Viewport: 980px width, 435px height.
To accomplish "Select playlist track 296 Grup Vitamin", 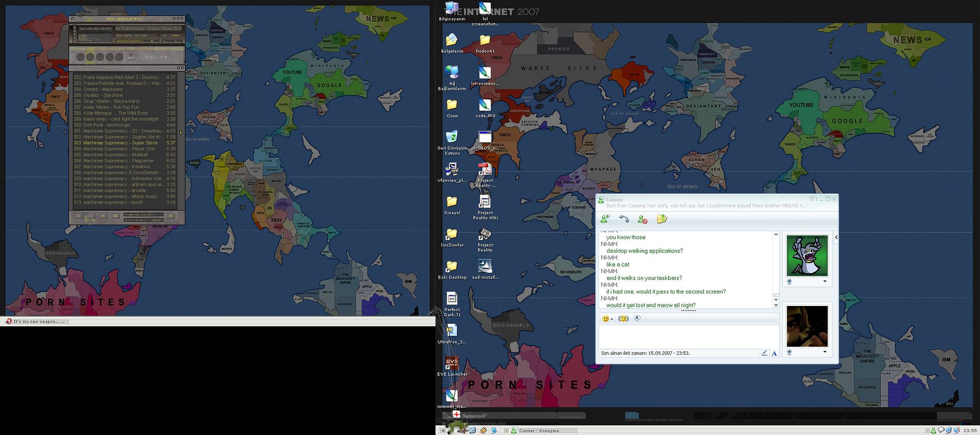I will pyautogui.click(x=125, y=101).
